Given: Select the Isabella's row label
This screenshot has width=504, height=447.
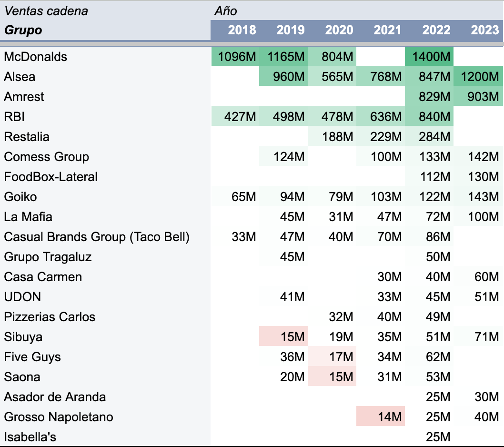Looking at the screenshot, I should coord(30,437).
